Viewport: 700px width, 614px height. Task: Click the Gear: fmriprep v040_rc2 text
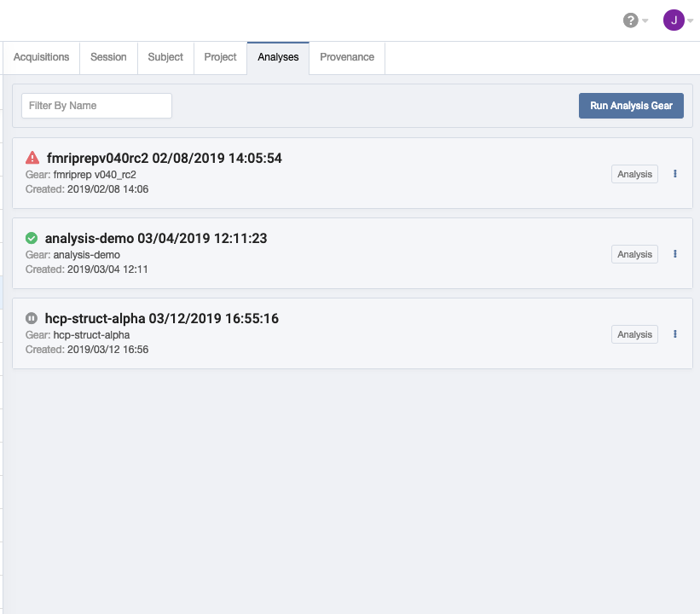point(81,175)
